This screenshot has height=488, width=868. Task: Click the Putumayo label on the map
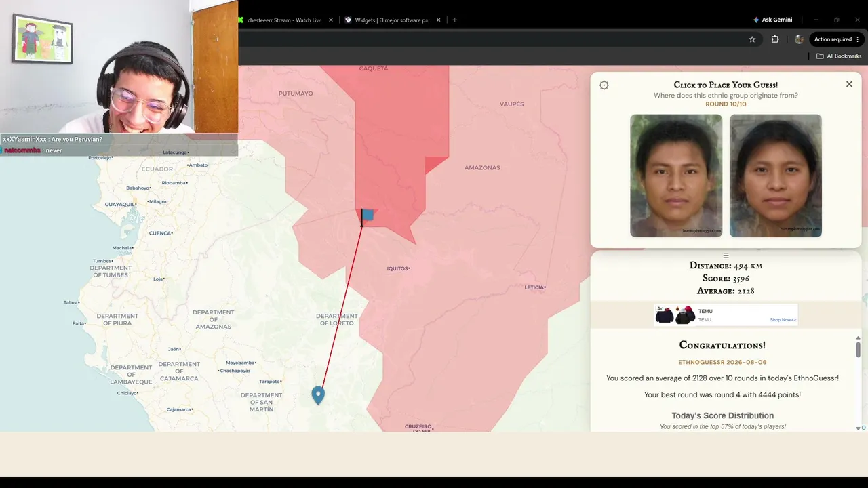click(296, 94)
